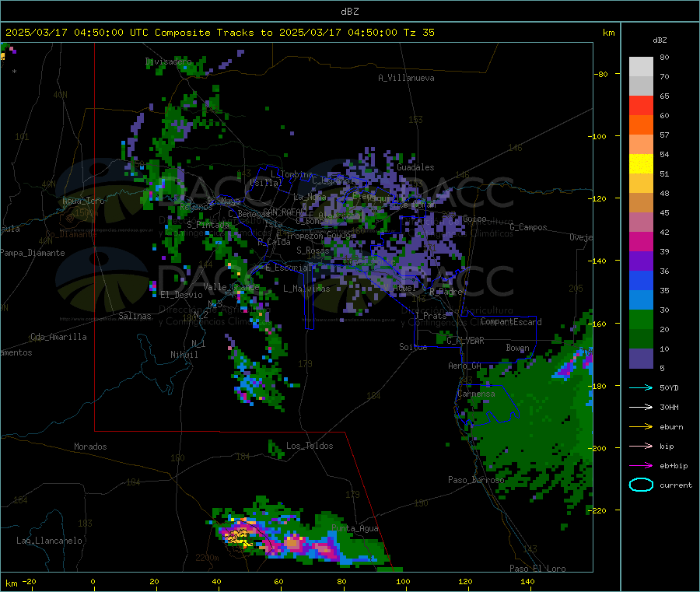This screenshot has height=592, width=700.
Task: Click the Soitue map label
Action: coord(413,347)
